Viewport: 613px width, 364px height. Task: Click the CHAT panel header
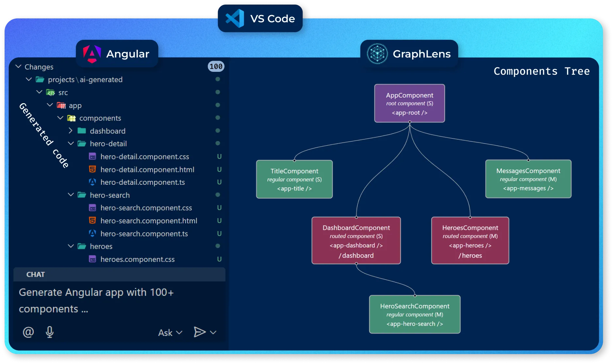click(x=119, y=275)
